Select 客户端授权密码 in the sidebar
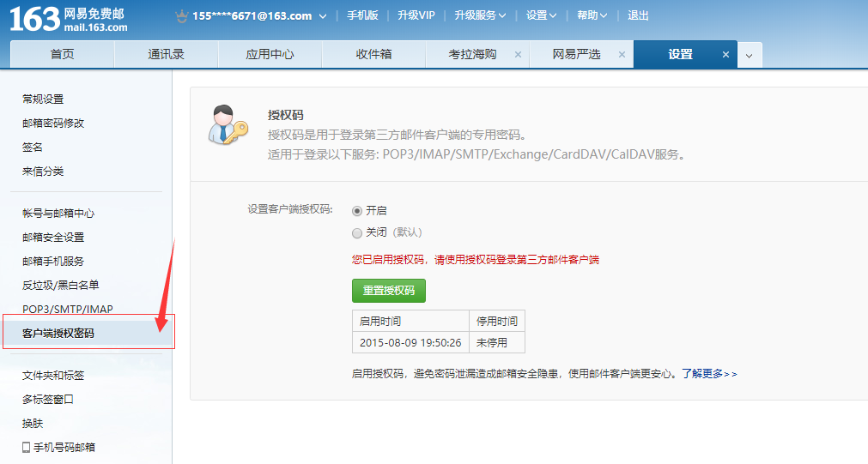868x464 pixels. [58, 334]
